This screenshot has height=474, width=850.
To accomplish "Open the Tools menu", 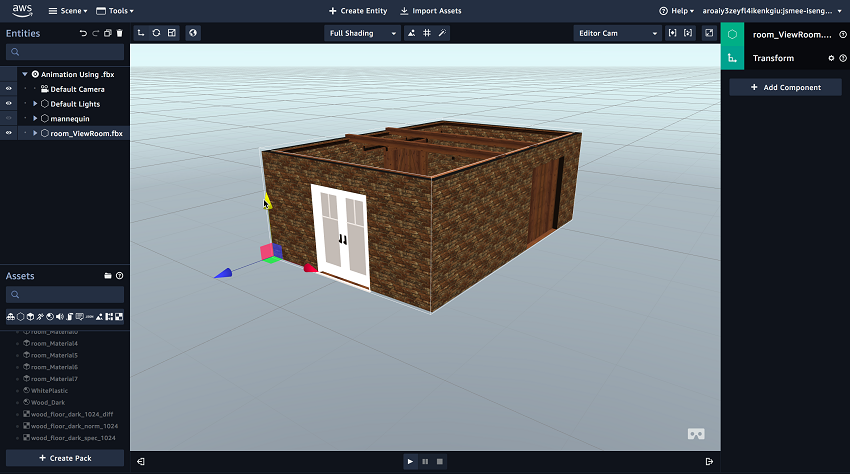I will coord(114,10).
